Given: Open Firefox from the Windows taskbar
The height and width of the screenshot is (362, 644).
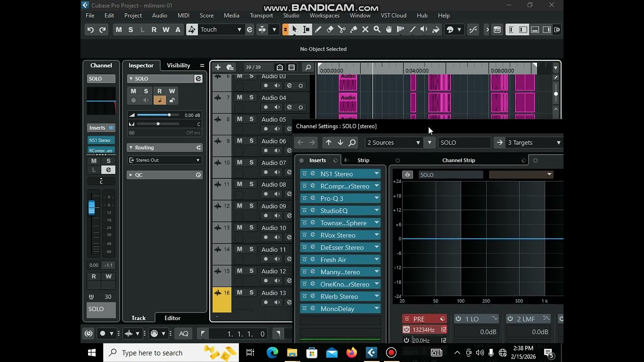Looking at the screenshot, I should 352,353.
